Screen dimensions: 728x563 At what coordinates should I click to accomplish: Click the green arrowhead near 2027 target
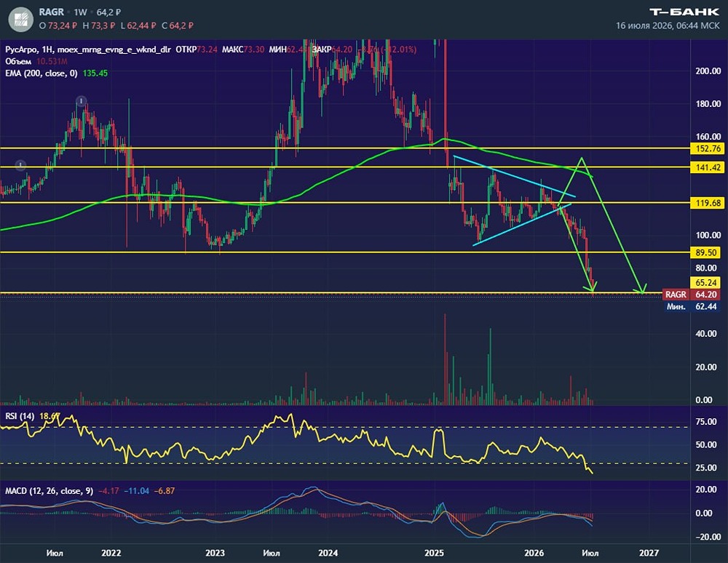point(642,290)
